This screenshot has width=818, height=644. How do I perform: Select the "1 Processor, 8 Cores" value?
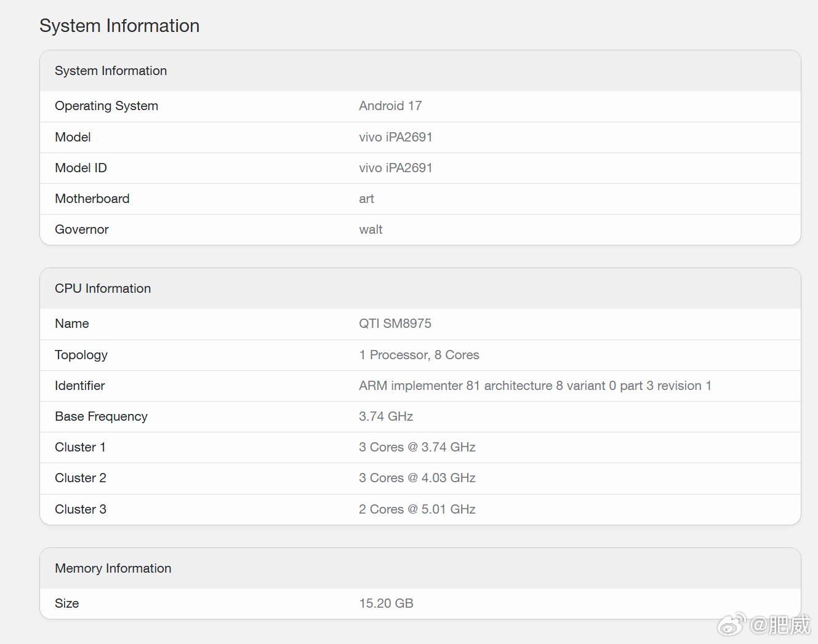coord(419,355)
